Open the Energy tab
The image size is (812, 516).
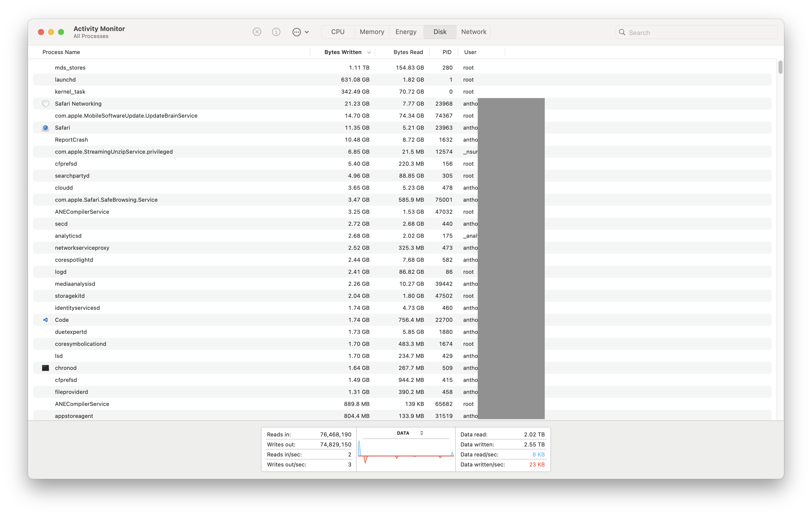coord(406,32)
